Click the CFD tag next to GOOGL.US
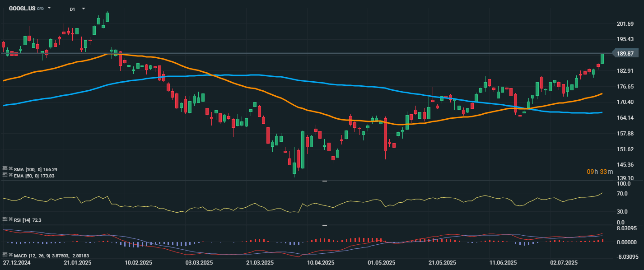The width and height of the screenshot is (644, 270). point(40,9)
